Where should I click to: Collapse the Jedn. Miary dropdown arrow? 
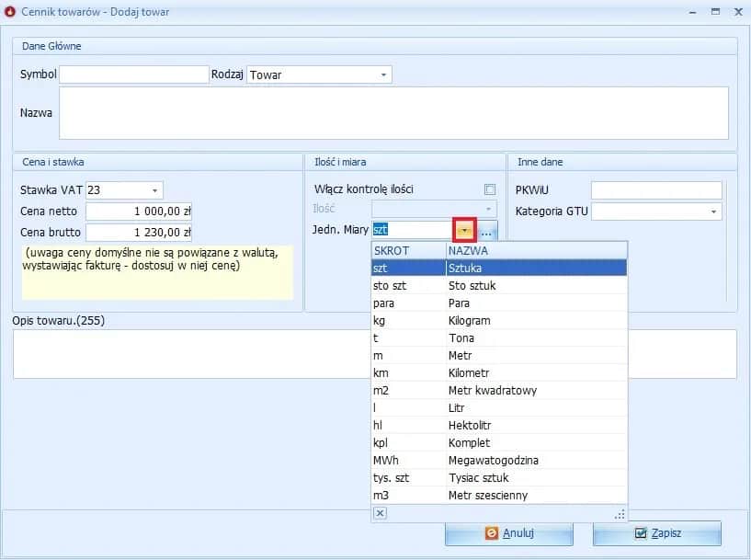466,231
